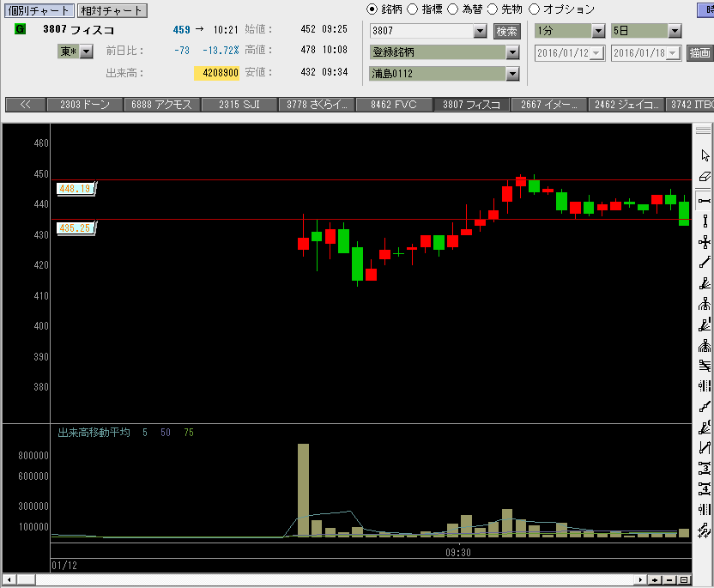Click the 描画 draw button
Image resolution: width=714 pixels, height=588 pixels.
[700, 53]
